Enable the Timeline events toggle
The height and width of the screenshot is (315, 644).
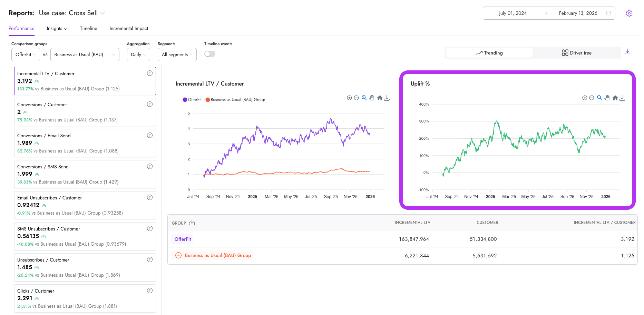[209, 54]
